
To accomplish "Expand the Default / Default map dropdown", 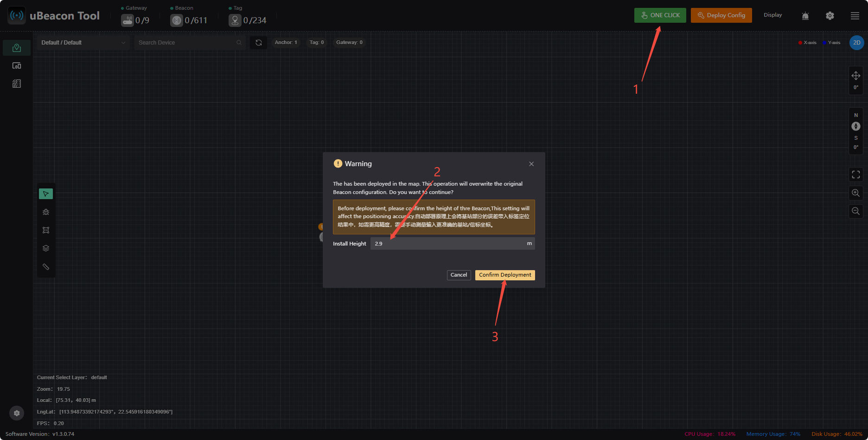I will 83,43.
